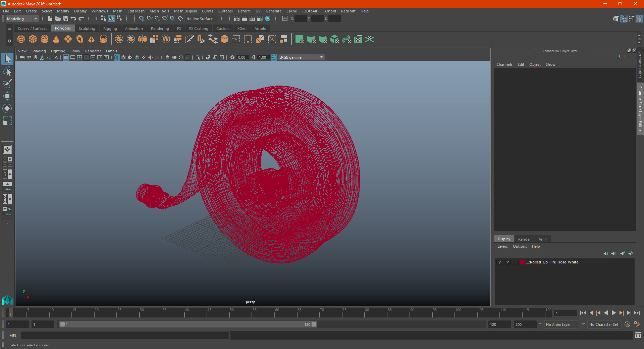Click the Open Scene folder icon
This screenshot has width=644, height=349.
click(58, 19)
